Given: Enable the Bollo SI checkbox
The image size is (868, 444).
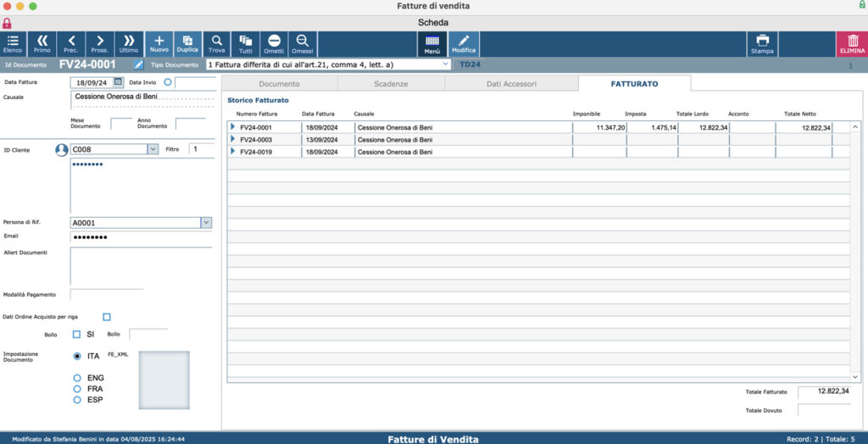Looking at the screenshot, I should [x=76, y=335].
